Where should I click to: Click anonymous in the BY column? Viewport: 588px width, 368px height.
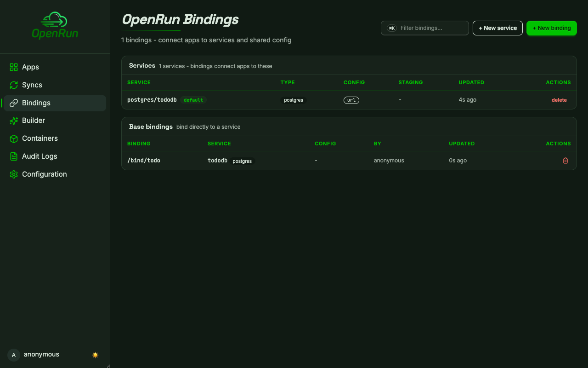click(389, 161)
